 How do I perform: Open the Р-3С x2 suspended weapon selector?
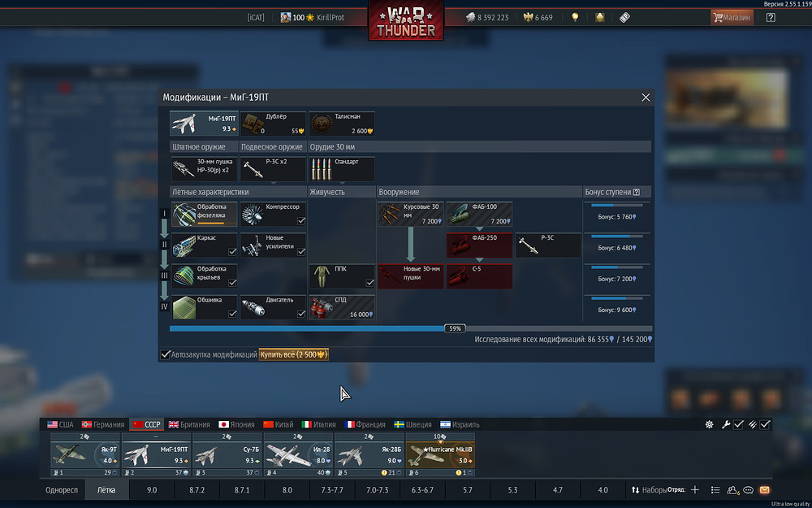click(273, 169)
